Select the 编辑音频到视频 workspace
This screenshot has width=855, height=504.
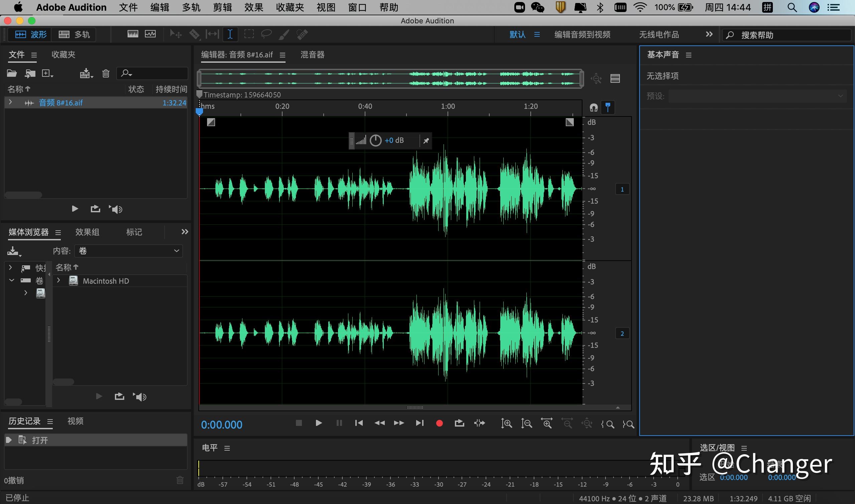point(582,34)
